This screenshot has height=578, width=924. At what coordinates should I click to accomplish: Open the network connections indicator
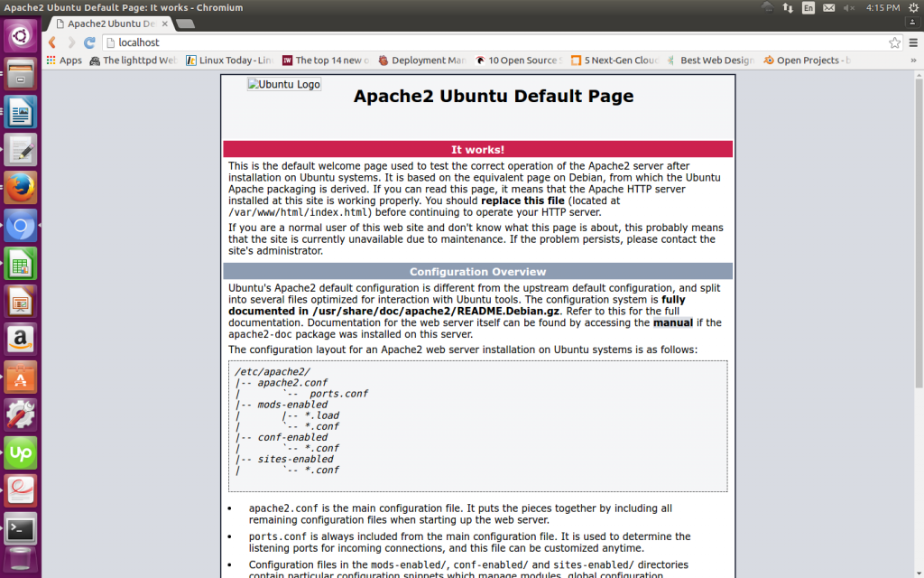[788, 7]
